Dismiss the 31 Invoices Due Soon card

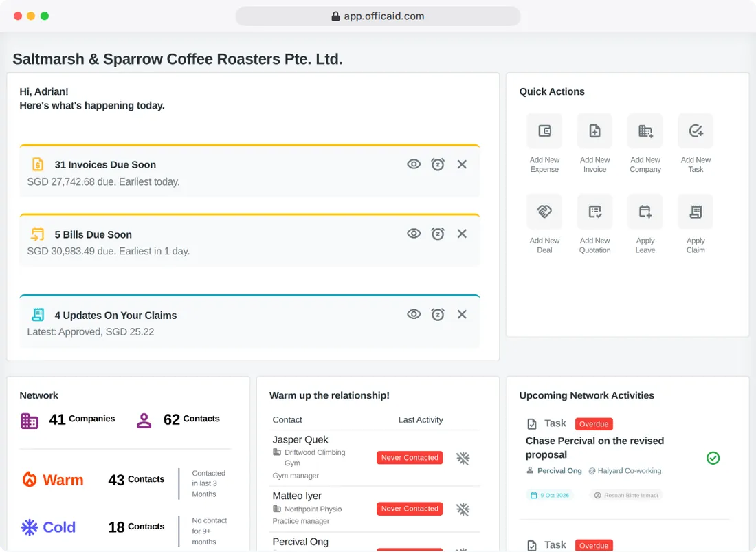pos(462,164)
